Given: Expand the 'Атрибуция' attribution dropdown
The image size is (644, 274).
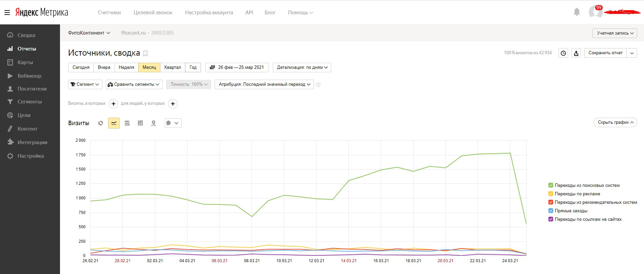Looking at the screenshot, I should point(264,84).
